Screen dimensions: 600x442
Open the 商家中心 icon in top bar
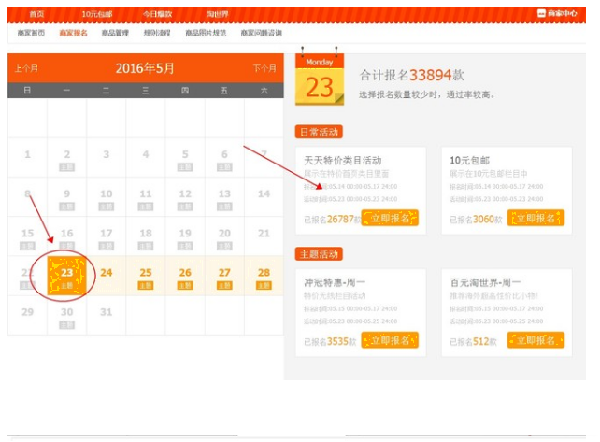point(541,13)
